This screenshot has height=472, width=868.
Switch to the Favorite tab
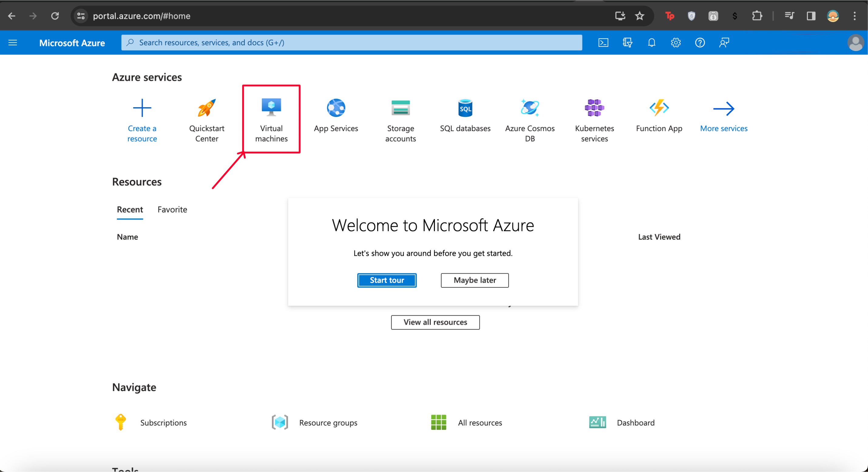point(172,209)
